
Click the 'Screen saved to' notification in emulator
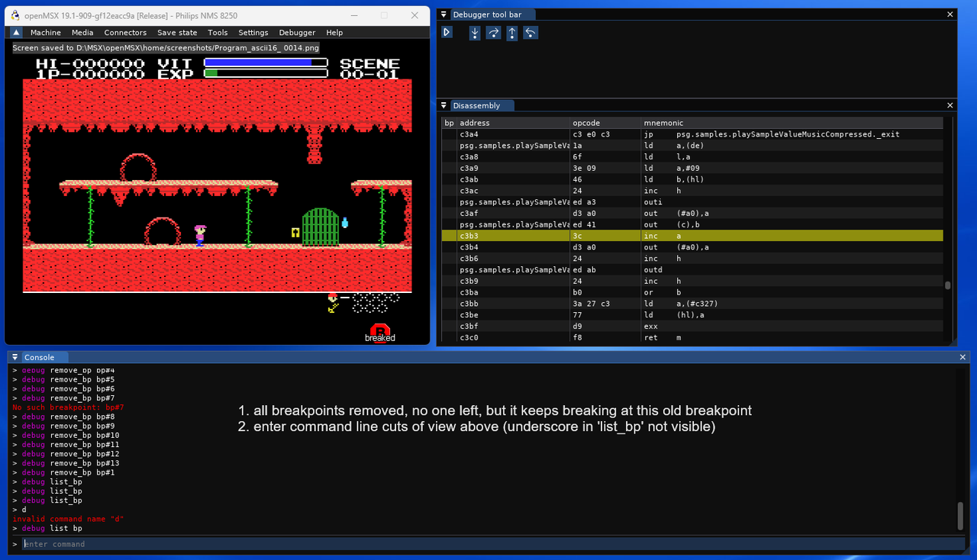coord(166,47)
